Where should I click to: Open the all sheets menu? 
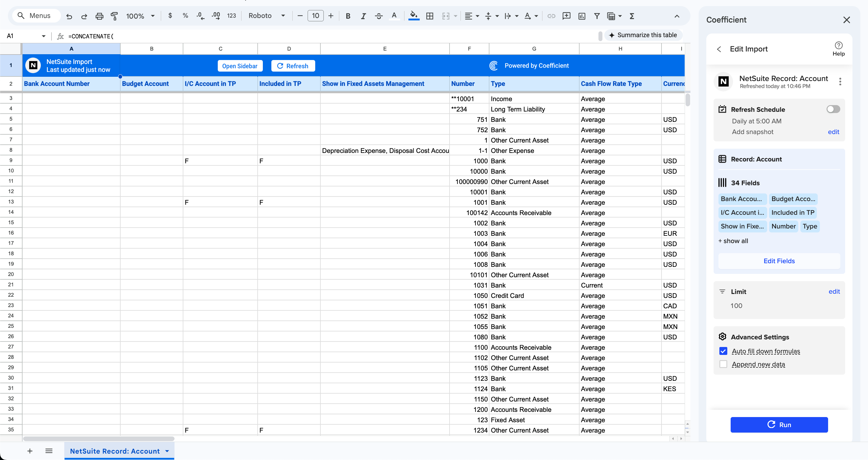tap(49, 451)
